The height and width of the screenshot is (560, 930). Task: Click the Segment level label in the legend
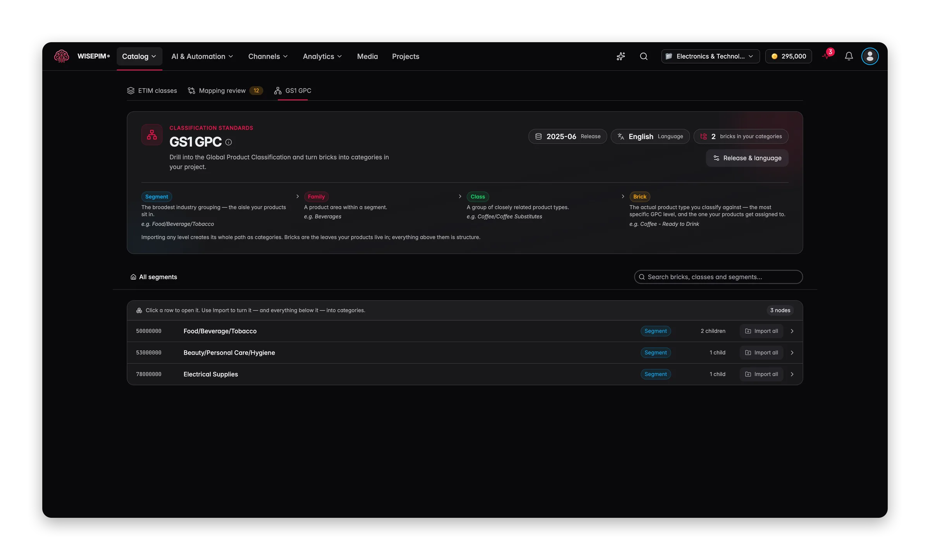coord(157,196)
